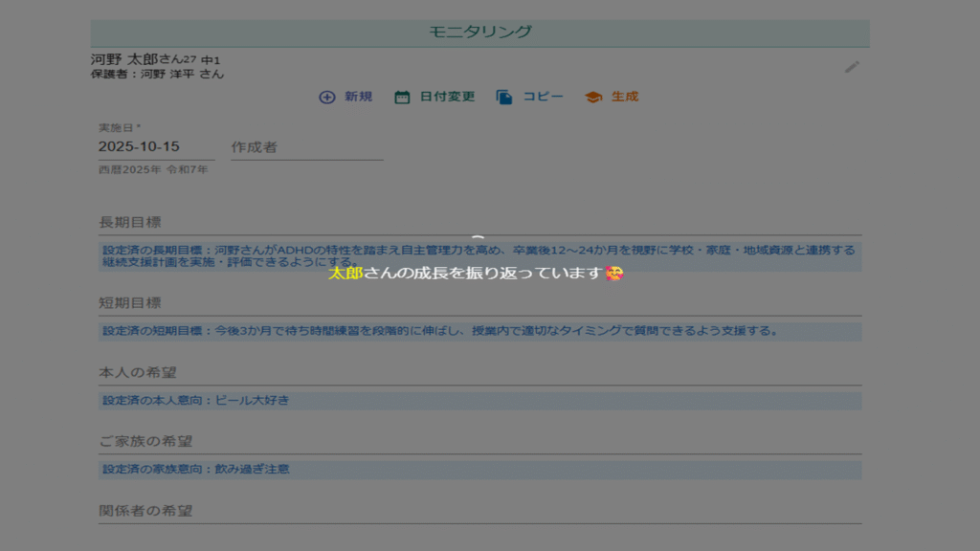Click the graduation cap icon for 生成
Image resolution: width=980 pixels, height=551 pixels.
593,97
